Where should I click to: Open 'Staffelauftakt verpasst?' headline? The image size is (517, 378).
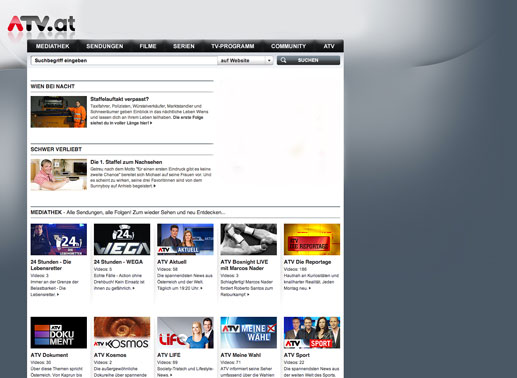pos(119,99)
